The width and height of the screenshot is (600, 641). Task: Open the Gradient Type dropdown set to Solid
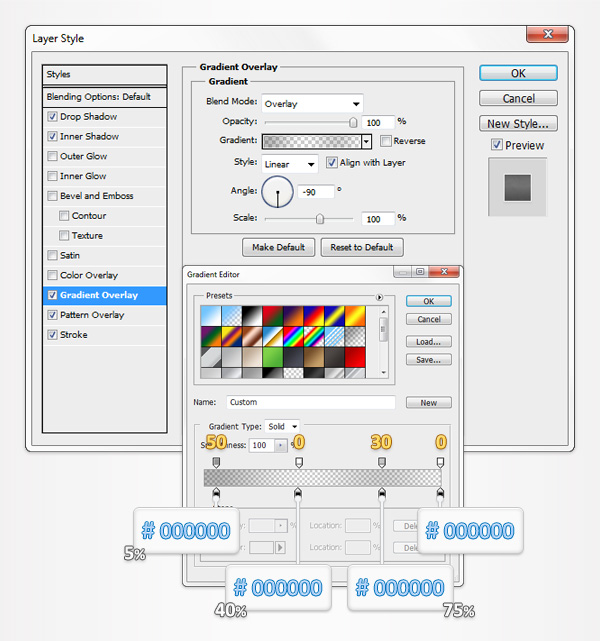click(x=282, y=426)
